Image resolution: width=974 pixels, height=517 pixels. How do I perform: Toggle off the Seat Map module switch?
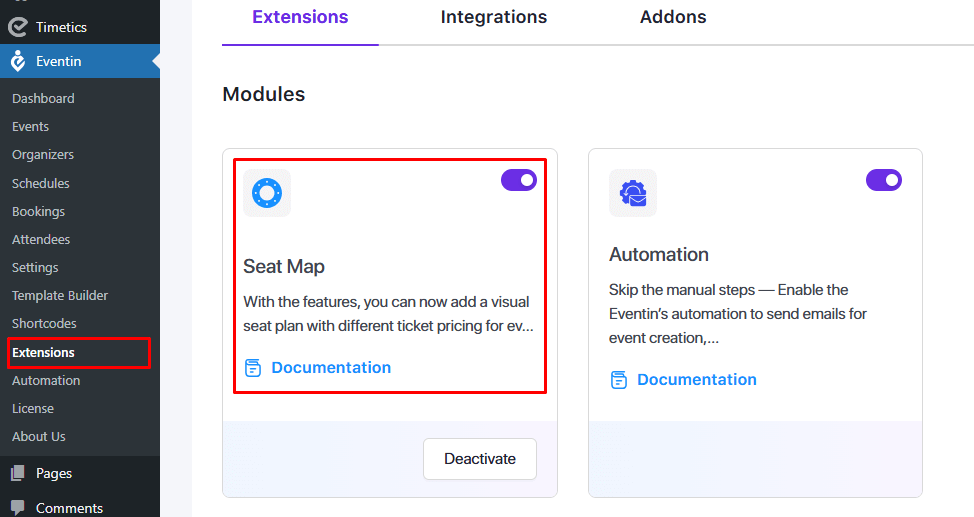pyautogui.click(x=518, y=180)
